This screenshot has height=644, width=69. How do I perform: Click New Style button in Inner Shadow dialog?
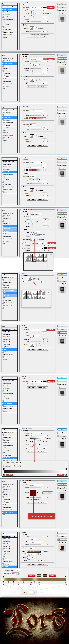[62, 62]
